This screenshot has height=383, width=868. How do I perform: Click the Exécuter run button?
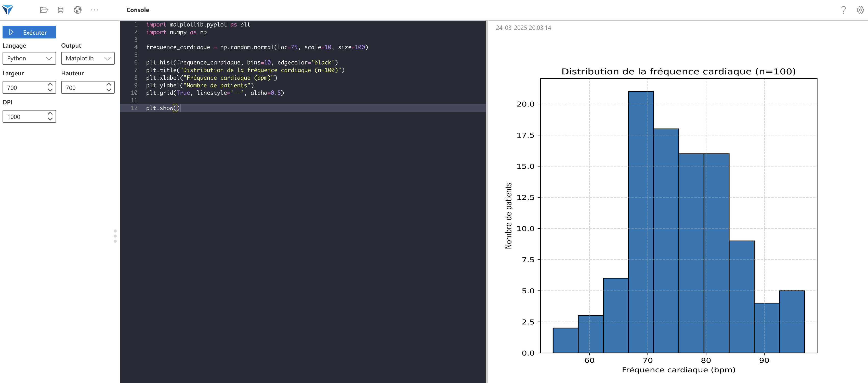click(29, 32)
